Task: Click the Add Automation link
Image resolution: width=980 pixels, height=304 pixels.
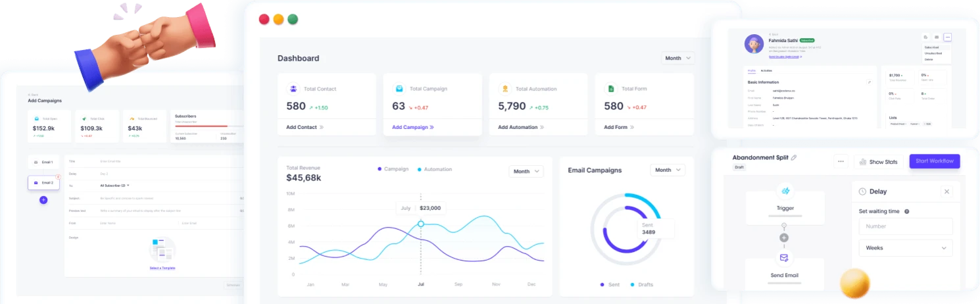Action: coord(522,127)
